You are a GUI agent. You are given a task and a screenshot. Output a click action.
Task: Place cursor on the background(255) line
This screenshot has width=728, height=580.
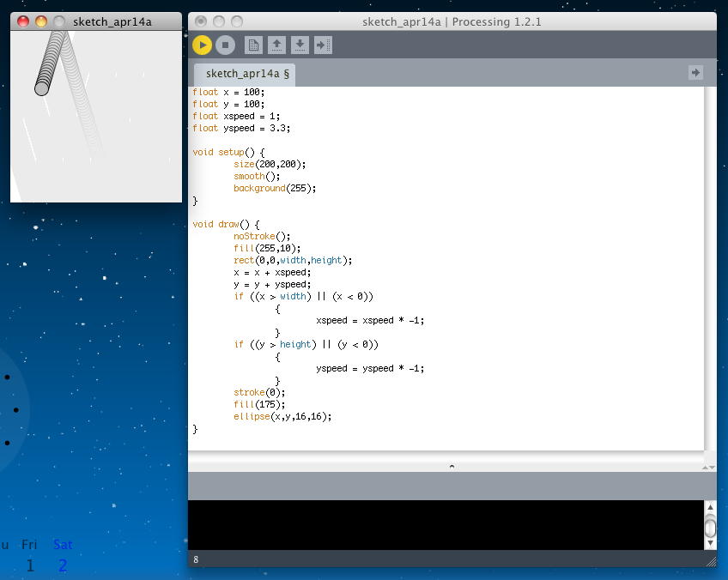click(x=275, y=188)
